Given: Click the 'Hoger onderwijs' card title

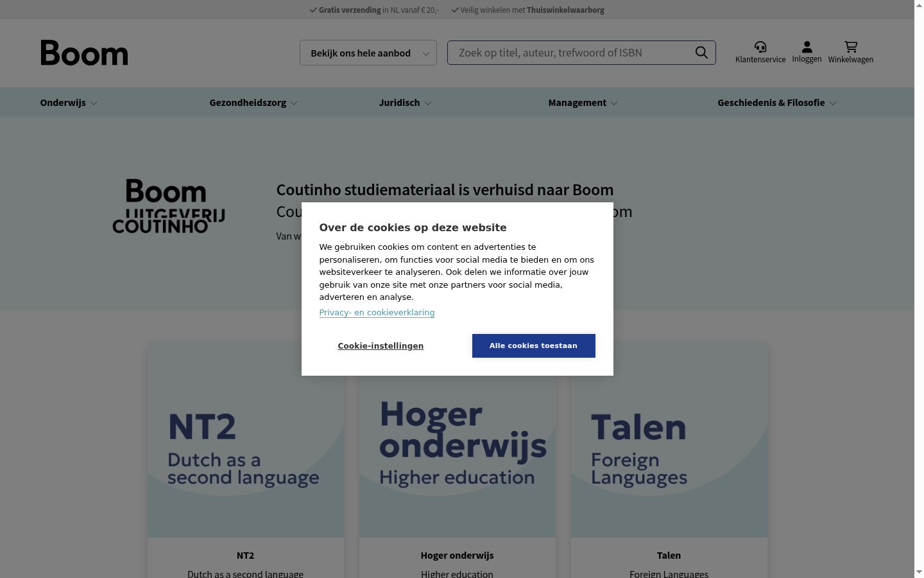Looking at the screenshot, I should point(458,556).
